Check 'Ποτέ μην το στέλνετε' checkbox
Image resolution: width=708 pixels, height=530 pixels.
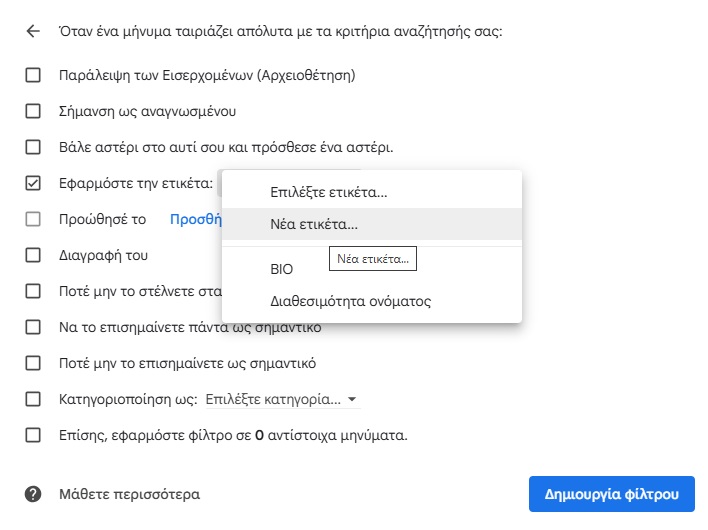33,291
